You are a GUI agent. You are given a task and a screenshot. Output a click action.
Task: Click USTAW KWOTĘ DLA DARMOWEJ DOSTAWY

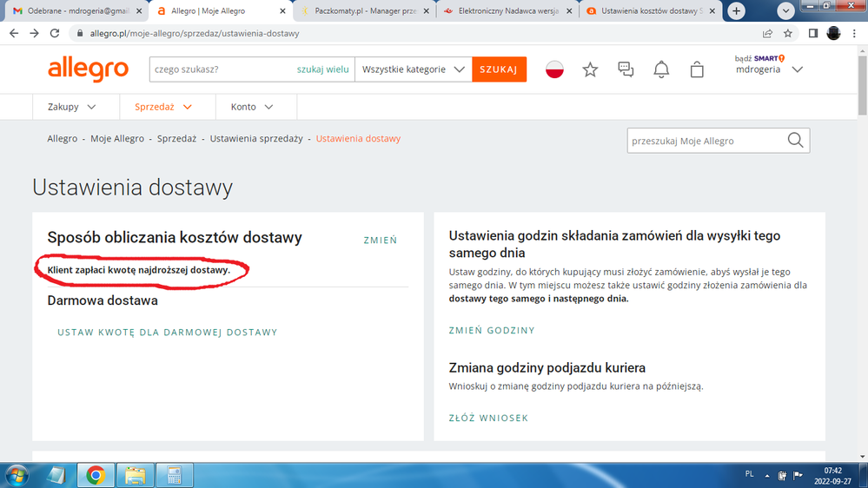click(x=168, y=333)
